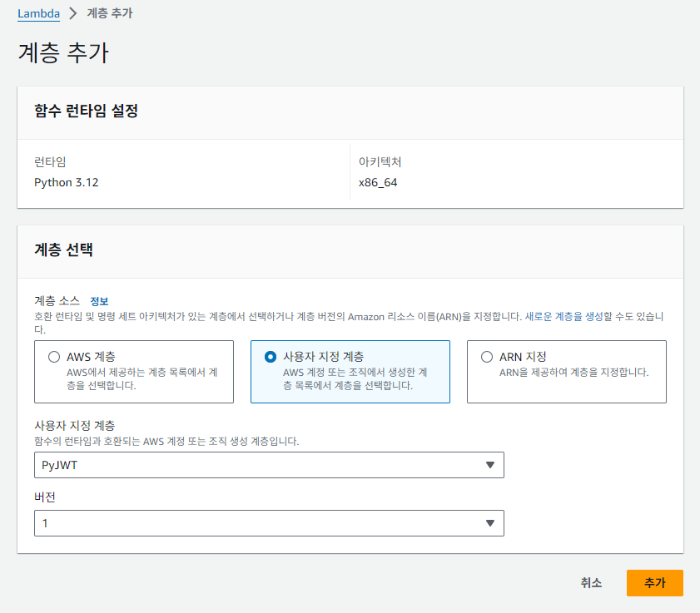
Task: Follow the 새로운 계층을 생성 link
Action: pos(563,317)
